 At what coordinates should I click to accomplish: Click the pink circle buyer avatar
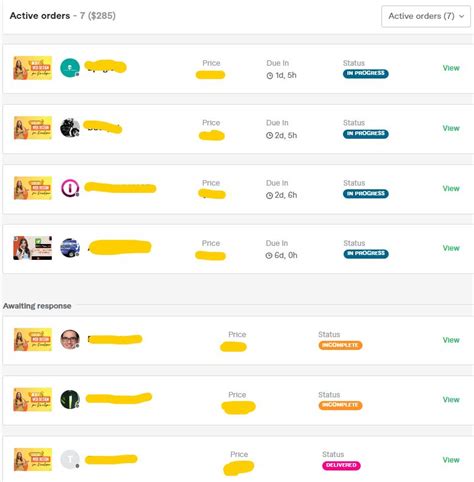tap(70, 188)
